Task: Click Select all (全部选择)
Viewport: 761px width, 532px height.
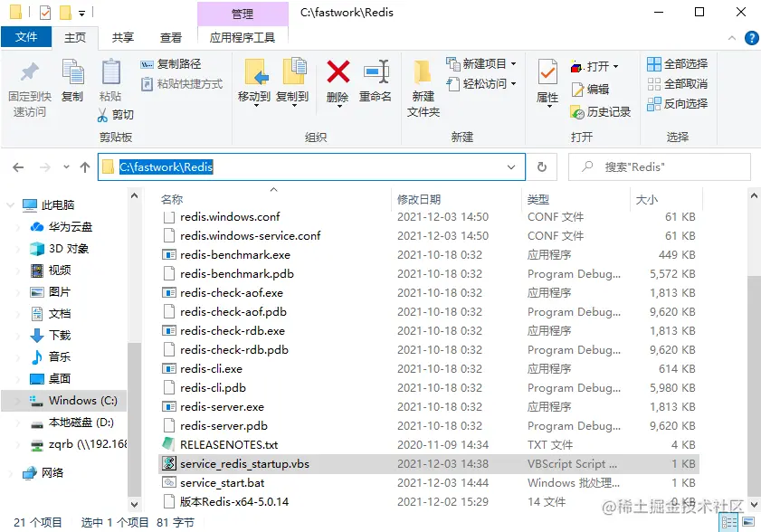Action: 677,63
